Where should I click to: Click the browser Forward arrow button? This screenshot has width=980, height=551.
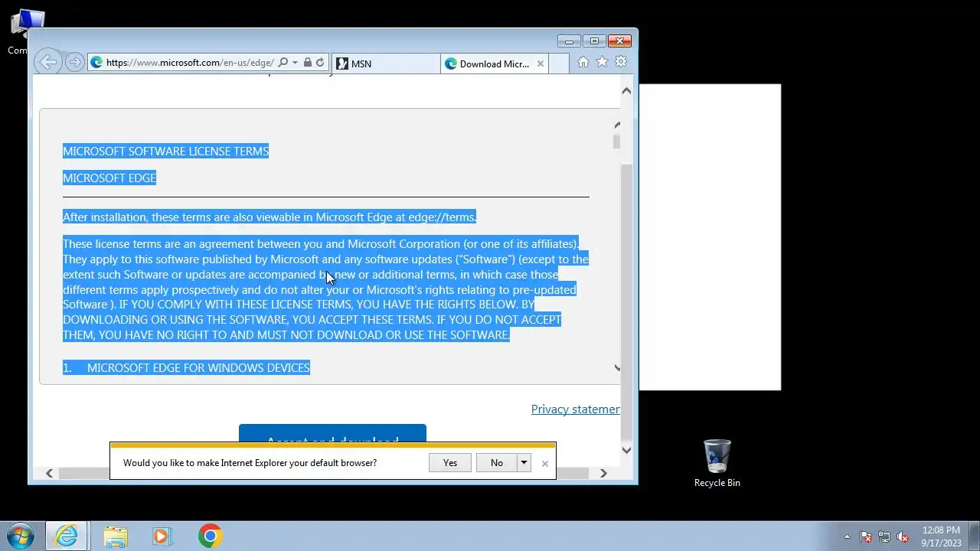pyautogui.click(x=74, y=63)
